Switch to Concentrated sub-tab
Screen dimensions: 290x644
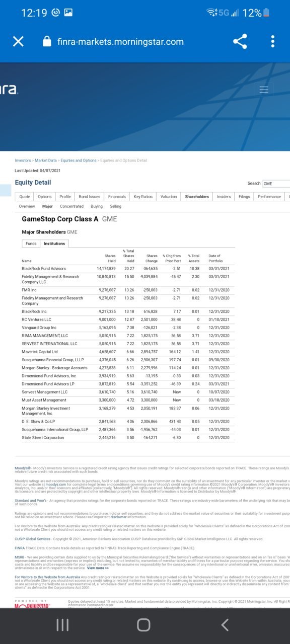click(71, 206)
